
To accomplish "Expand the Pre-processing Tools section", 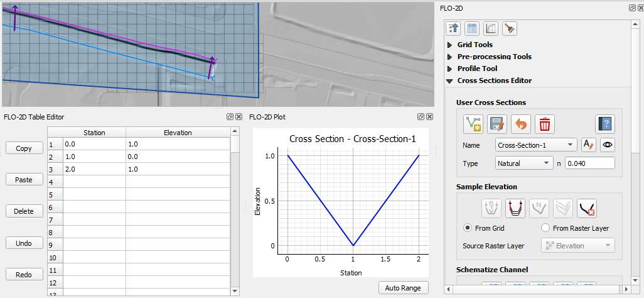I will pos(494,57).
